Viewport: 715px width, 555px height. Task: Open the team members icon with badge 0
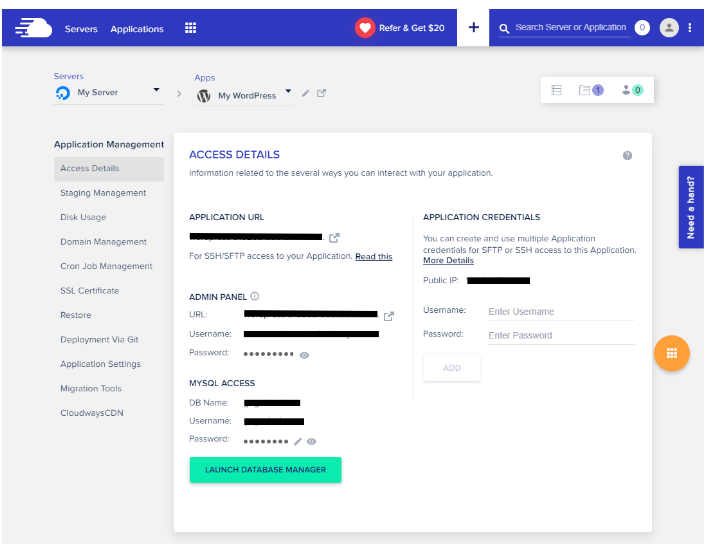click(632, 90)
